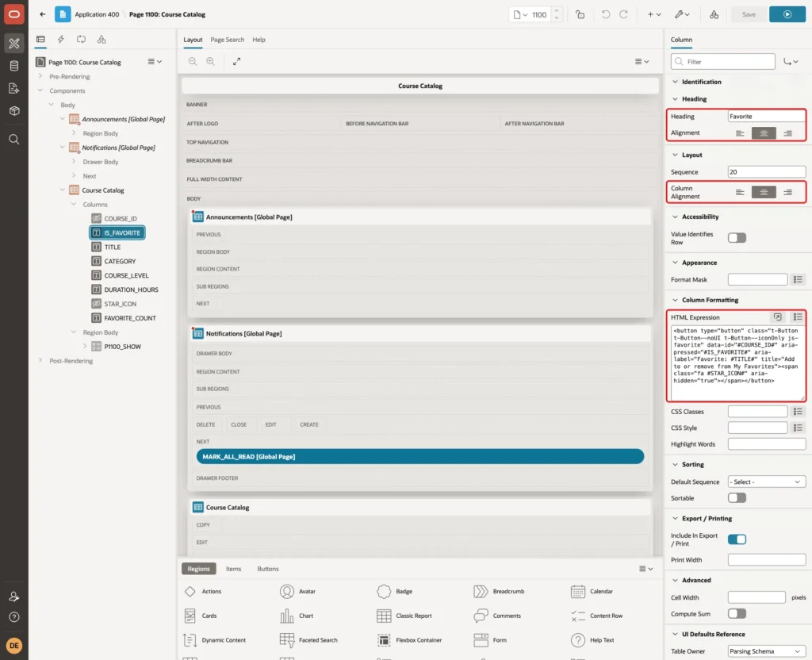Switch to the Rendering tree tab icon
The height and width of the screenshot is (660, 812).
tap(40, 40)
